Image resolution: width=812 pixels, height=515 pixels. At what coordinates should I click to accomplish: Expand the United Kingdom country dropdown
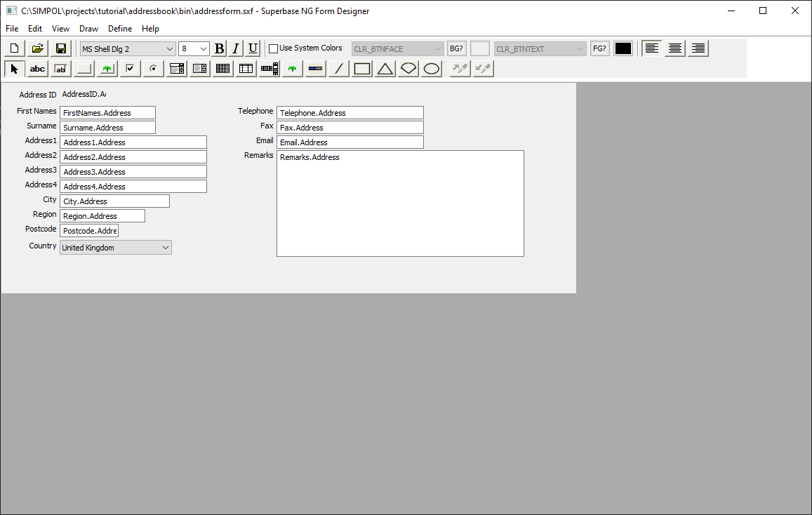tap(166, 247)
